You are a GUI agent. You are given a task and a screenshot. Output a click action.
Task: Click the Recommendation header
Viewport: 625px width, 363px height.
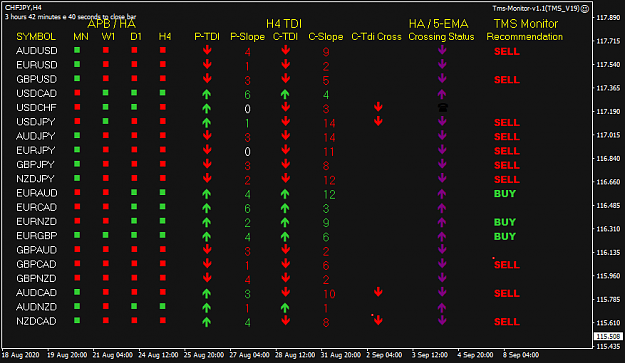tap(525, 37)
